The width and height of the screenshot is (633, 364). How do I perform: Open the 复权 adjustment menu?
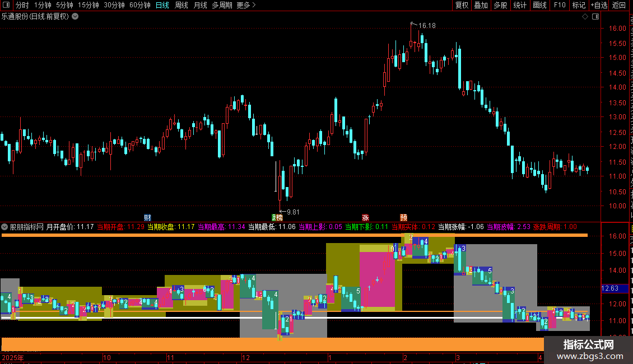[462, 5]
